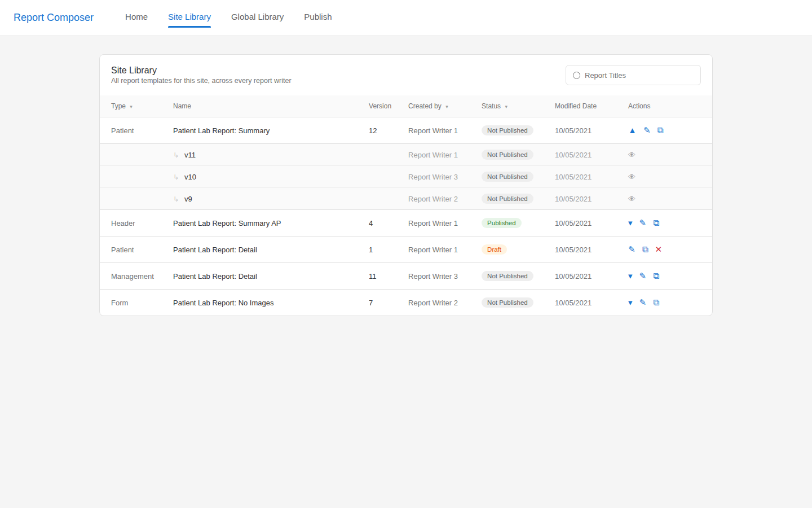Click the Form type cell
The image size is (812, 508).
tap(120, 303)
